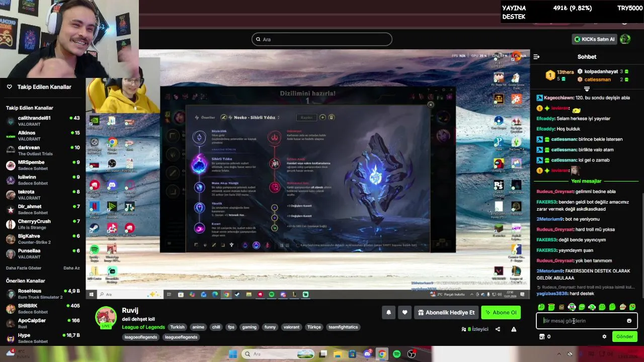Expand followed channels with Daha Fazla Göster
Image resolution: width=644 pixels, height=362 pixels.
(24, 268)
